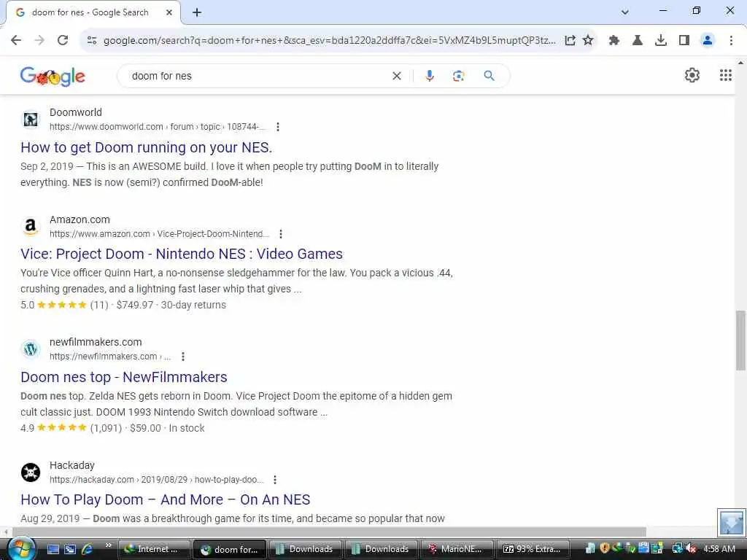Click the "$59.00 · In stock" text
Image resolution: width=747 pixels, height=560 pixels.
167,428
